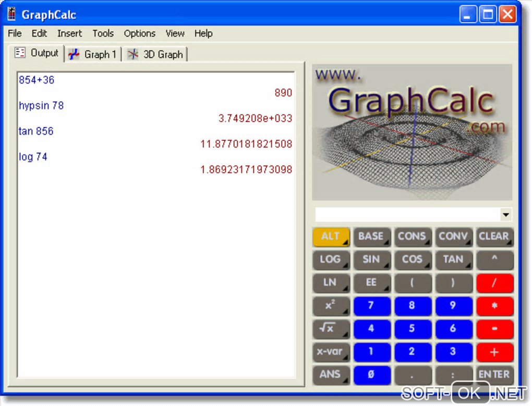The width and height of the screenshot is (532, 406).
Task: Click the blue 2 key
Action: coord(413,352)
